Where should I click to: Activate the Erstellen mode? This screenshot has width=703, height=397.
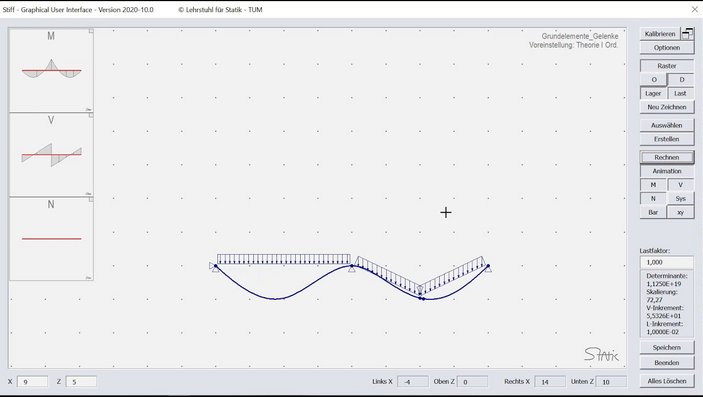click(667, 139)
